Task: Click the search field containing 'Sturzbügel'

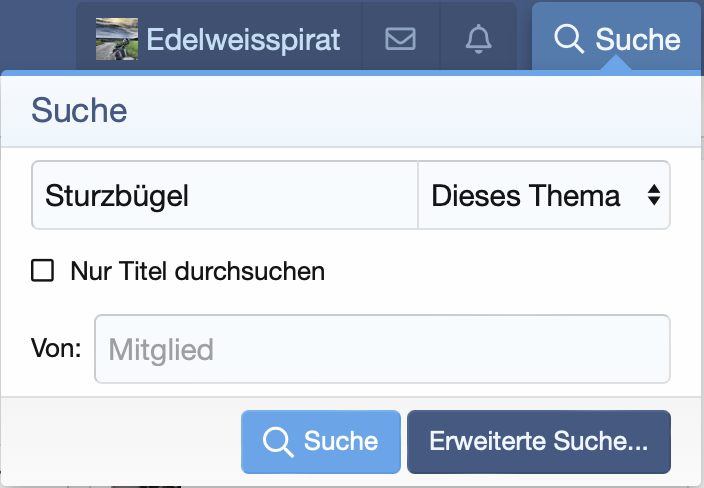Action: pyautogui.click(x=225, y=195)
